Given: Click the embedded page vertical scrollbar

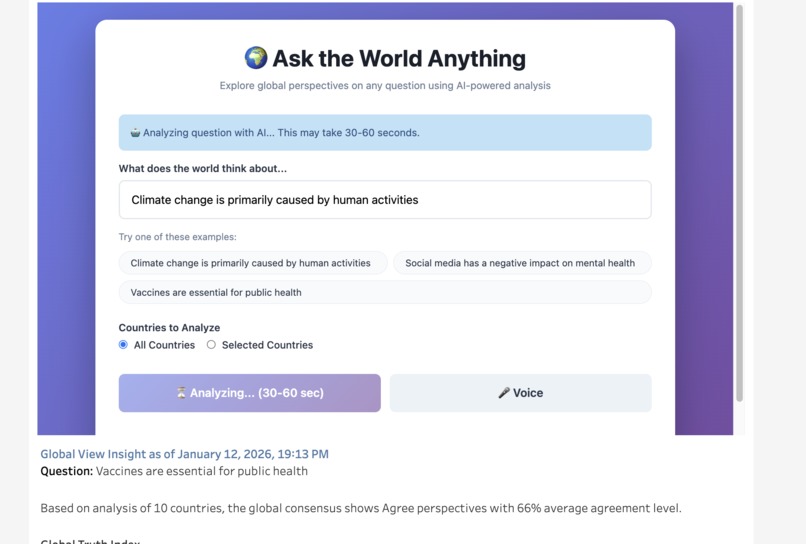Looking at the screenshot, I should click(x=739, y=203).
